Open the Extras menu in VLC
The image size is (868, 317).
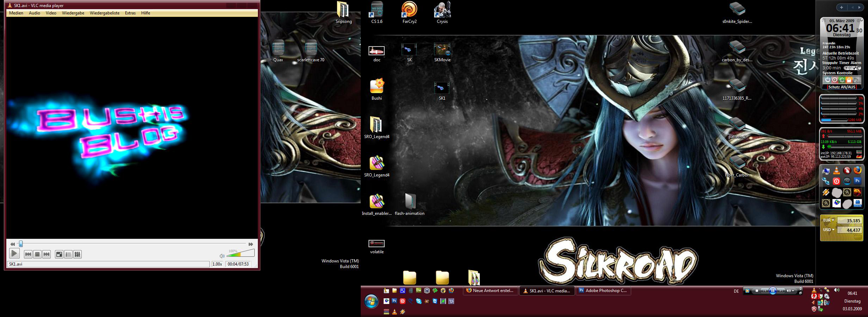(130, 13)
